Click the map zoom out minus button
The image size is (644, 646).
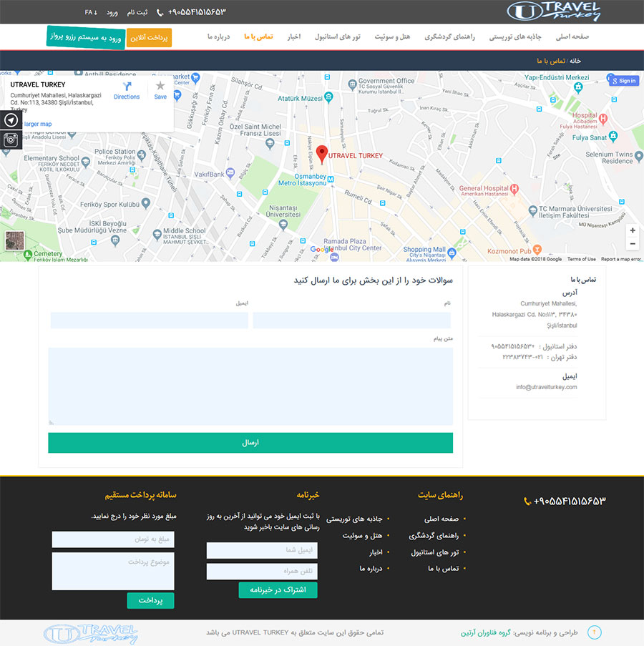click(x=633, y=244)
